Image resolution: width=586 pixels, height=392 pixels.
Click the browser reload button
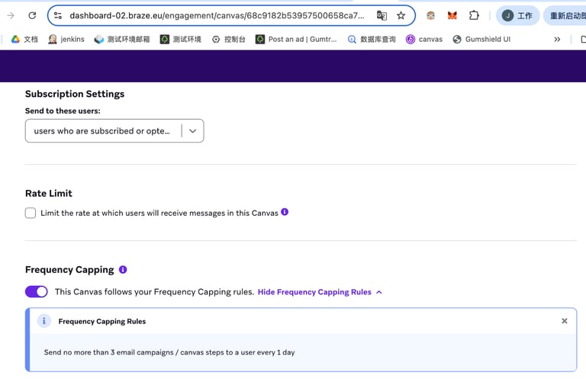coord(32,15)
